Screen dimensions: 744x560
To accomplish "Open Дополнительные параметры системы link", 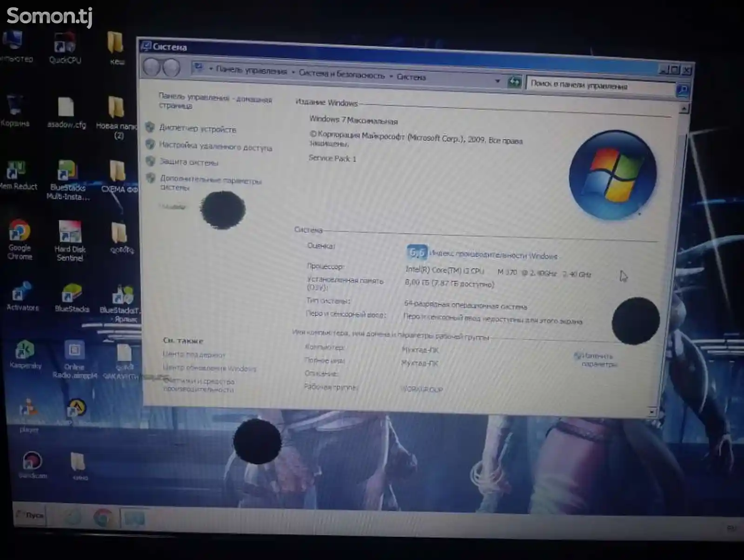I will [x=211, y=183].
